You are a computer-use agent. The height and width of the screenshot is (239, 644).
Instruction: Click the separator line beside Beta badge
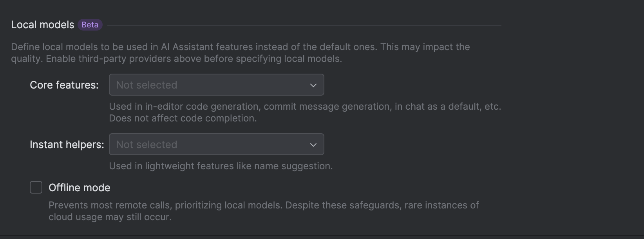(x=304, y=25)
